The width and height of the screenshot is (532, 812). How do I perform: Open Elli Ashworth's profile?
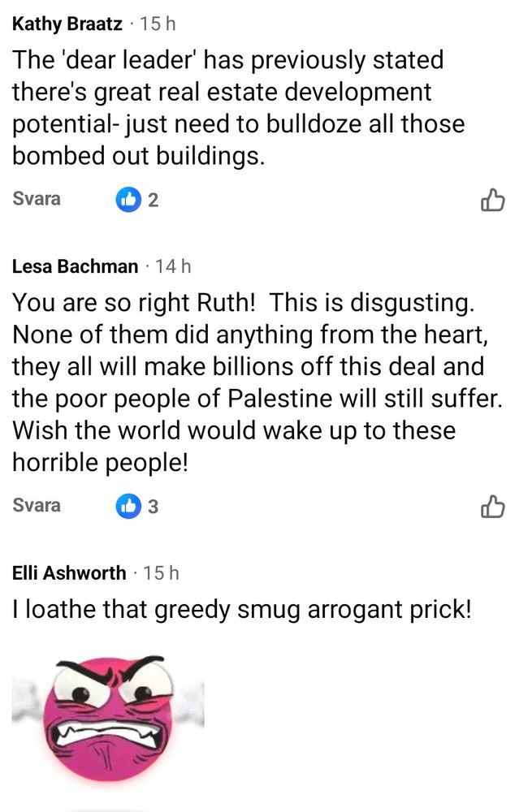tap(69, 572)
